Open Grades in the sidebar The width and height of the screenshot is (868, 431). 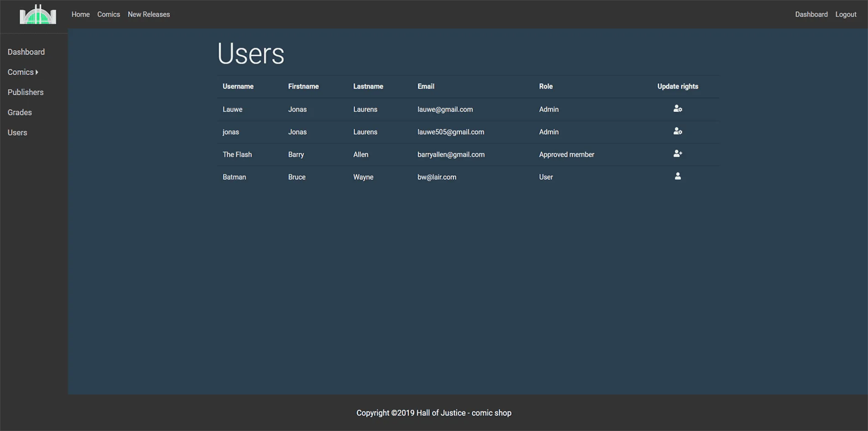(x=20, y=112)
